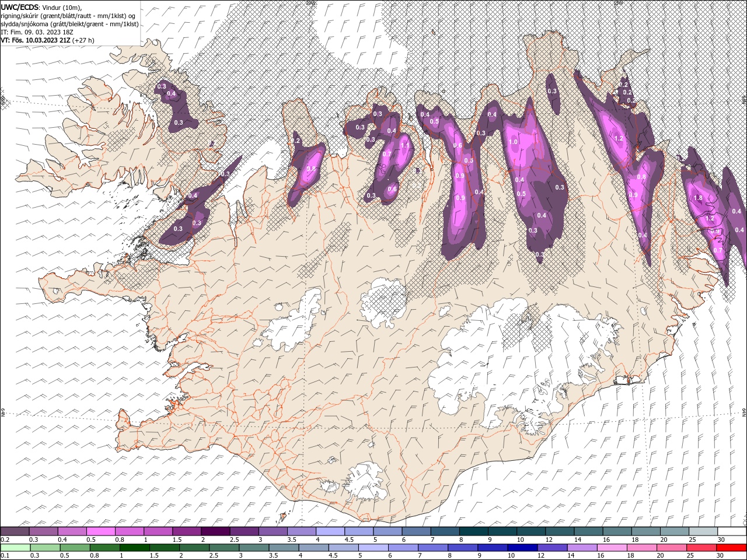Image resolution: width=747 pixels, height=560 pixels.
Task: Click the top legend swatch starting at 0.4
Action: tap(72, 531)
